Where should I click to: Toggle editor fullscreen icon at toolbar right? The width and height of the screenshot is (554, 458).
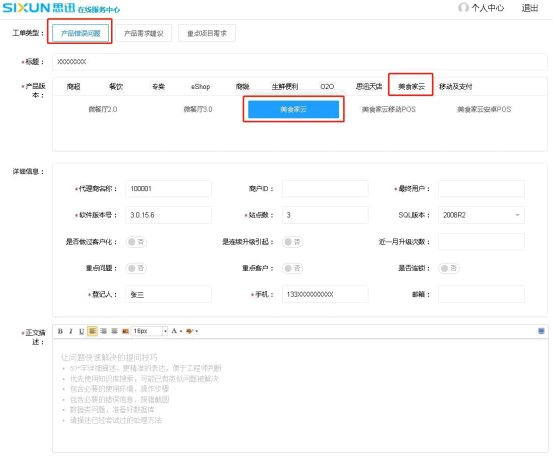(x=541, y=331)
